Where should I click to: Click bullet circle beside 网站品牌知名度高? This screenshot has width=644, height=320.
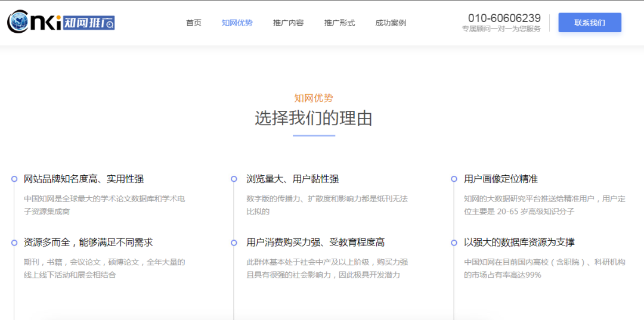[14, 179]
